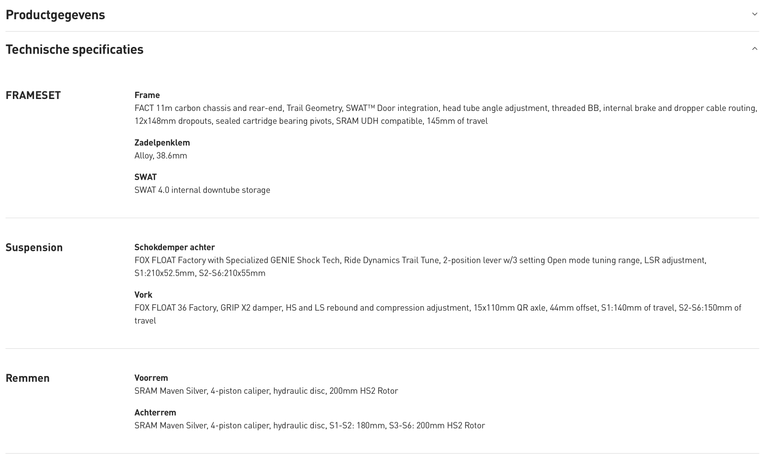Click the Schokdemper achter label

tap(174, 247)
